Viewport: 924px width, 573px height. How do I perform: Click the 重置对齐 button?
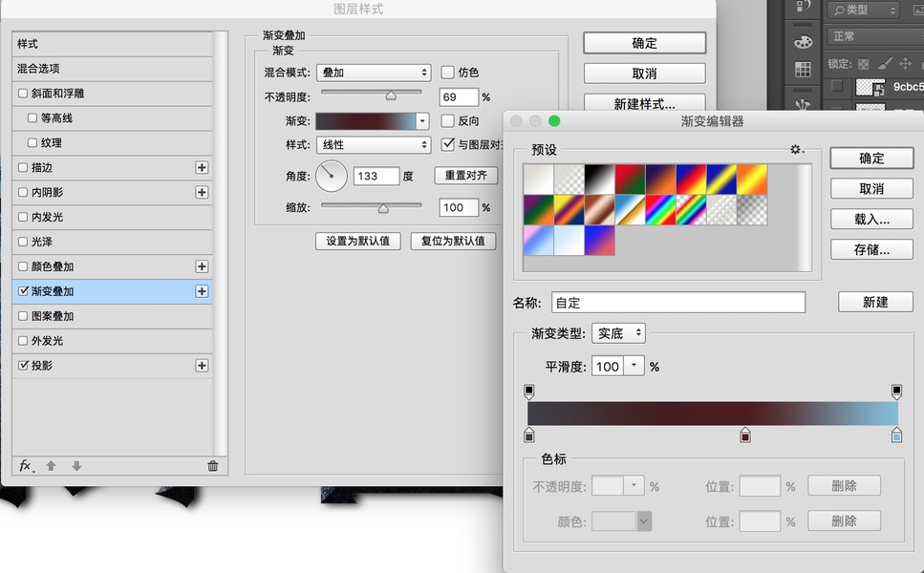point(465,176)
